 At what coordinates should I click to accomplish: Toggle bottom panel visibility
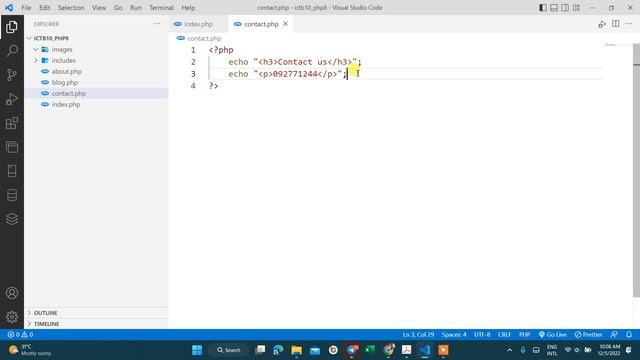(554, 7)
